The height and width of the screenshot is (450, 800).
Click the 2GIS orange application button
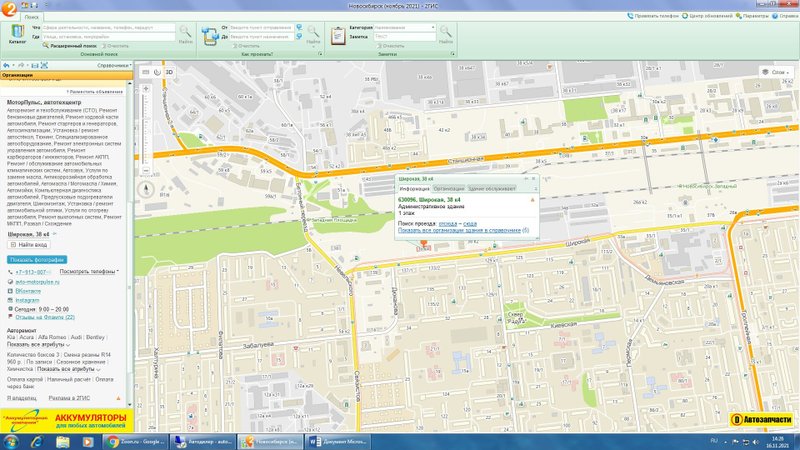tap(8, 9)
